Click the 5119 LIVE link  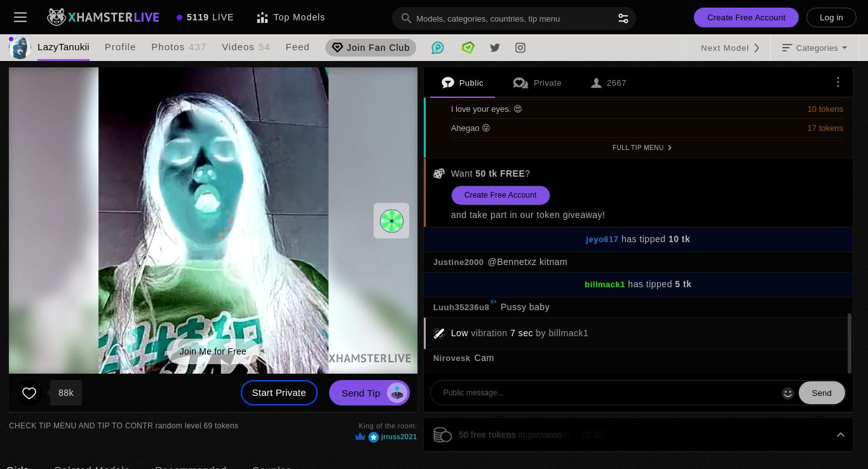(205, 17)
